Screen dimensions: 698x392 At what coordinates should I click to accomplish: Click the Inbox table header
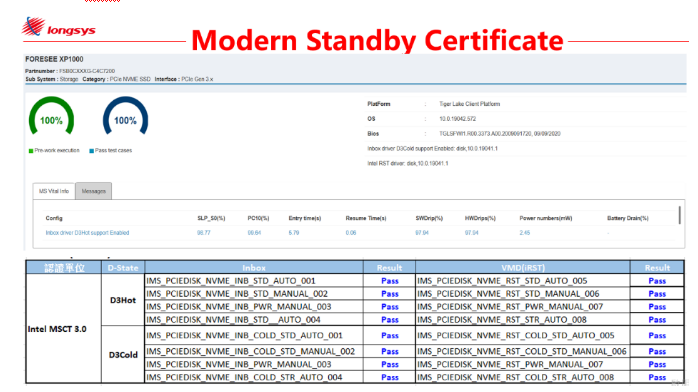click(254, 268)
